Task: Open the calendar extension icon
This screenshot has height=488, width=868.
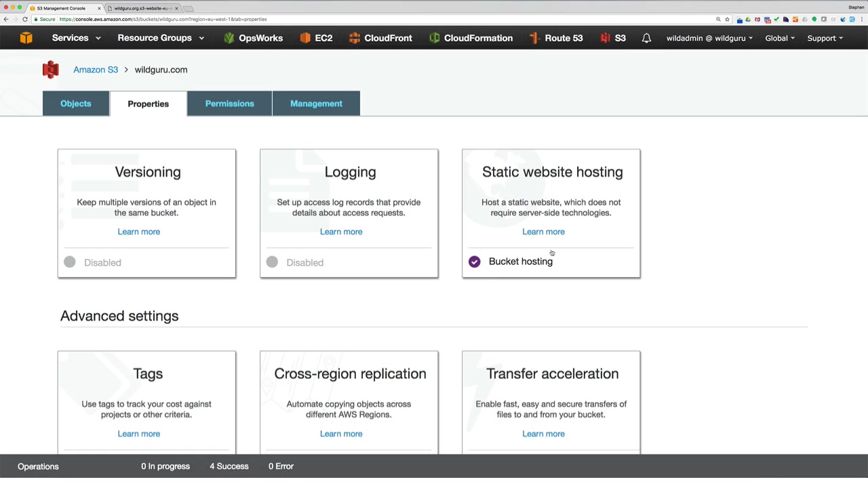Action: point(767,20)
